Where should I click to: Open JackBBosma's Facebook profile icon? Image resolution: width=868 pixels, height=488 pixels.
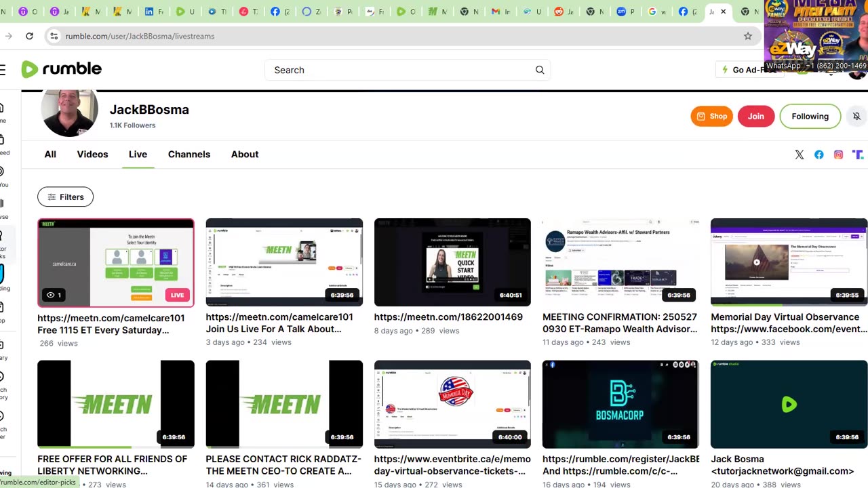819,155
